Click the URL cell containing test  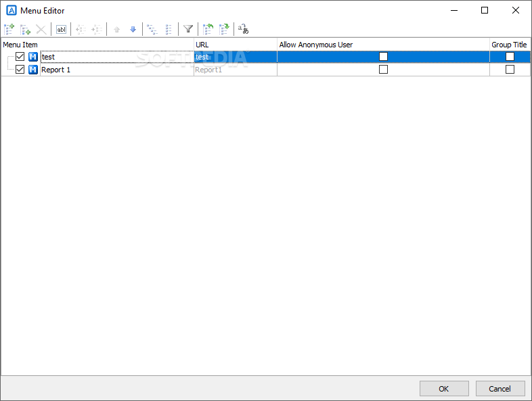(x=236, y=57)
